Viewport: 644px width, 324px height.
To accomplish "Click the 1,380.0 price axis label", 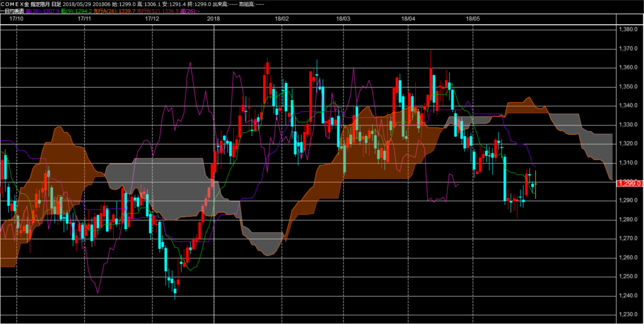I will (x=628, y=29).
